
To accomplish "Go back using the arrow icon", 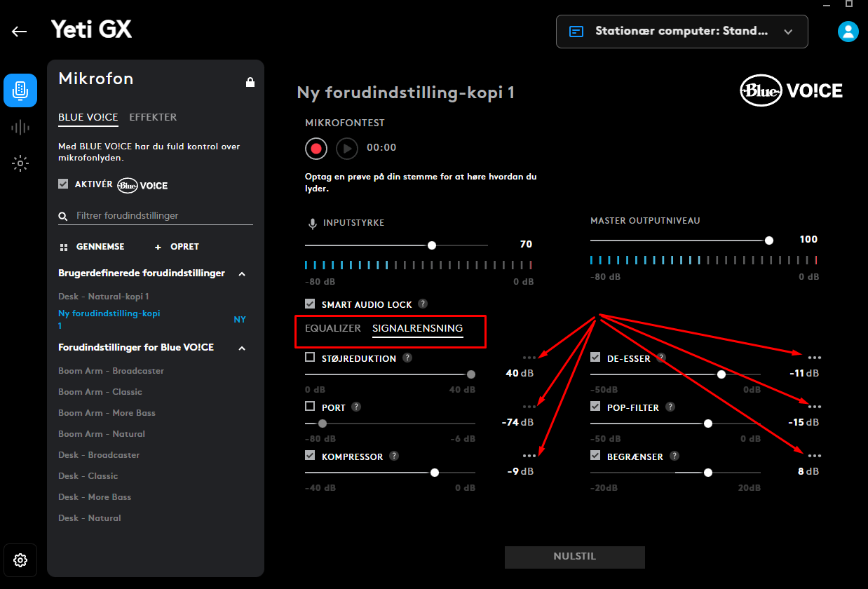I will tap(19, 32).
